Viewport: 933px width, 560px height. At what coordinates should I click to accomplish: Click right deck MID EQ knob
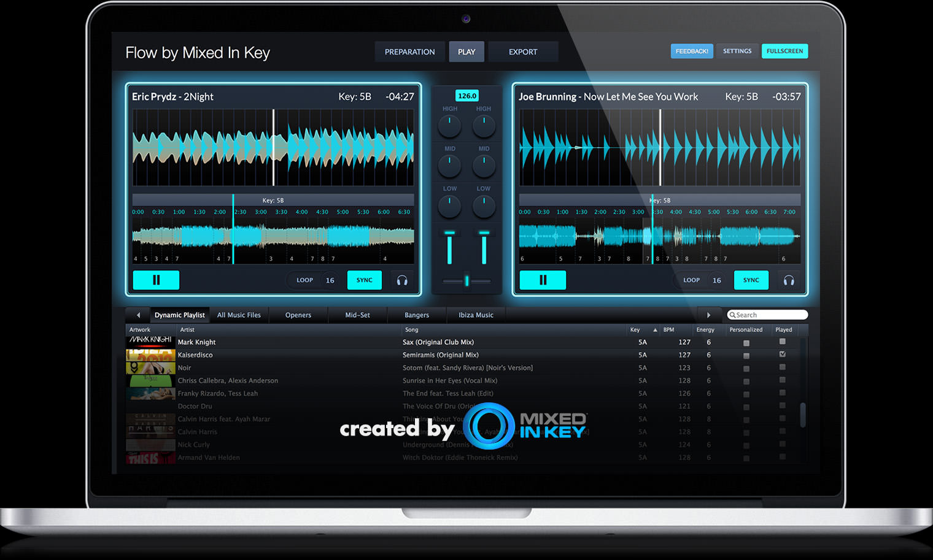click(484, 166)
